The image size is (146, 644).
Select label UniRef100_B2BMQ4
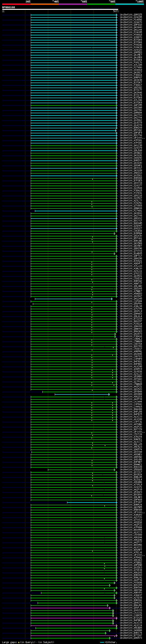click(x=131, y=233)
